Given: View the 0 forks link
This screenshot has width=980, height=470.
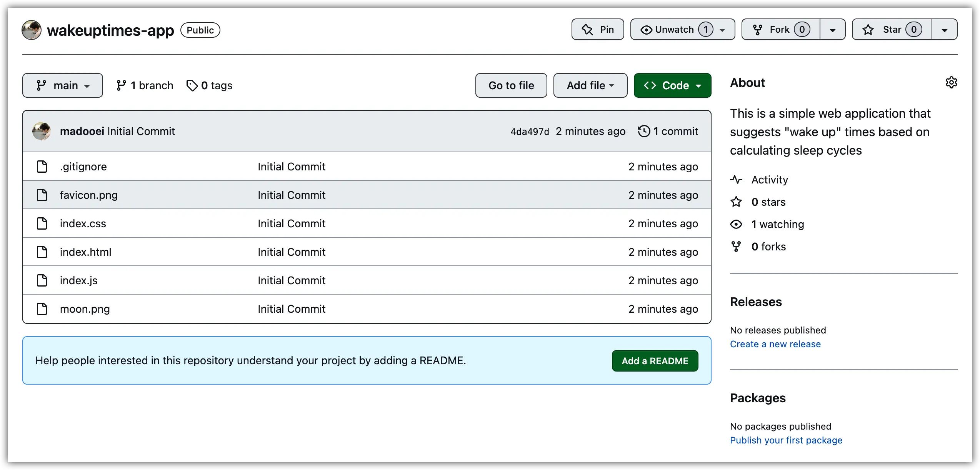Looking at the screenshot, I should point(769,247).
